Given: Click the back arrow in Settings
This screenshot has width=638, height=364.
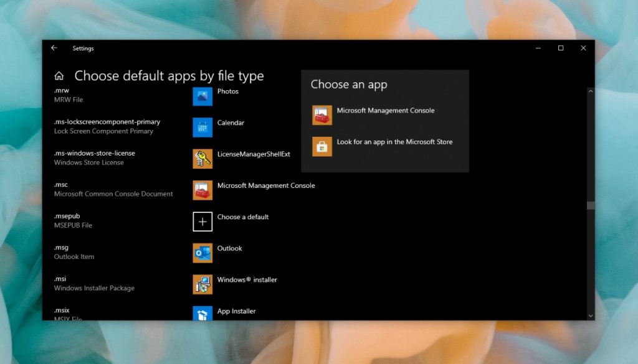Looking at the screenshot, I should [54, 48].
